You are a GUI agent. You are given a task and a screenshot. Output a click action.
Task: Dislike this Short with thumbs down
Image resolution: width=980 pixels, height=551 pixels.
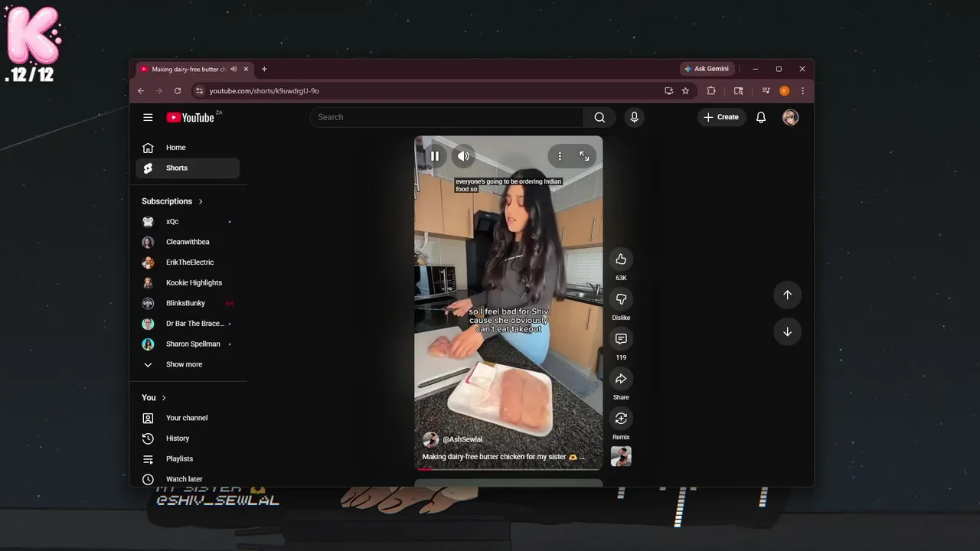tap(621, 298)
